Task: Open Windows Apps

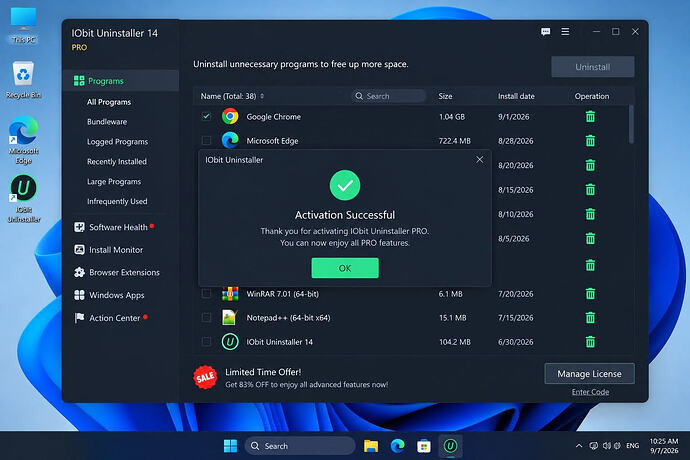Action: tap(110, 295)
